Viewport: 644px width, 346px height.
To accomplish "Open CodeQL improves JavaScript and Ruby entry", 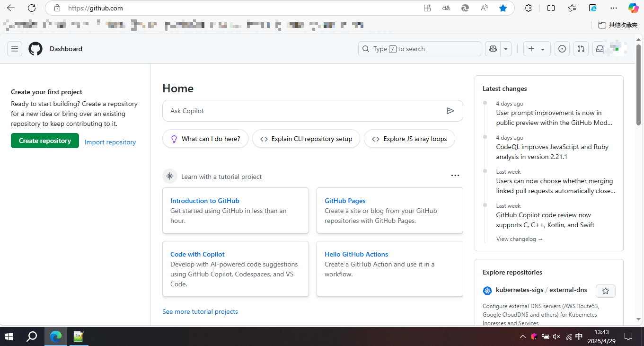I will click(552, 152).
